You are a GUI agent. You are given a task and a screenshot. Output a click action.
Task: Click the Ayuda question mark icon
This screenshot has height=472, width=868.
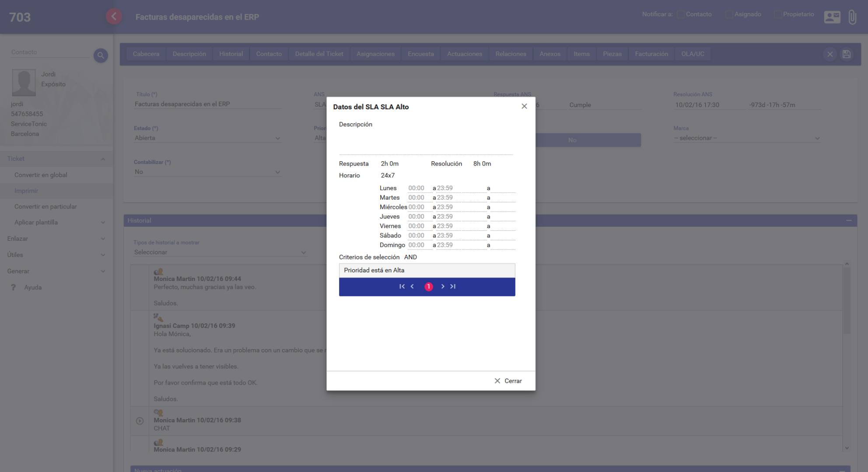point(14,287)
